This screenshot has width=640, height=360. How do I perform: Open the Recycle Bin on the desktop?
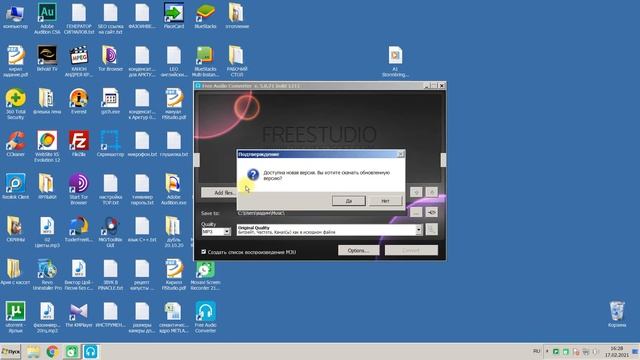tap(617, 314)
